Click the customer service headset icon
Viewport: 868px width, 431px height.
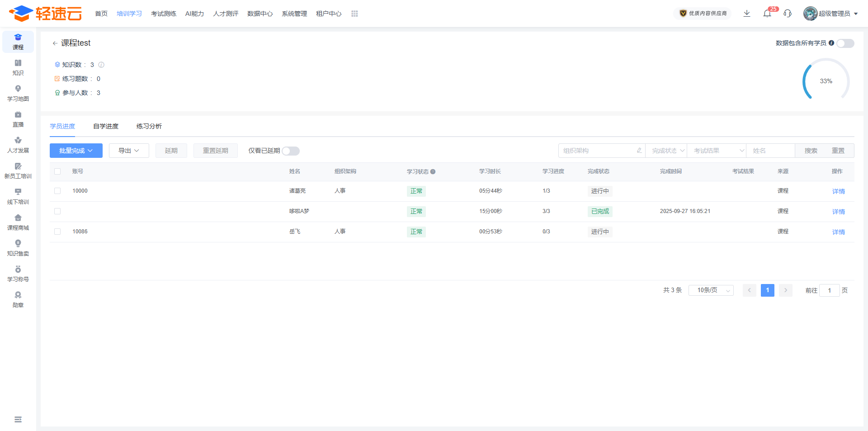(x=788, y=14)
